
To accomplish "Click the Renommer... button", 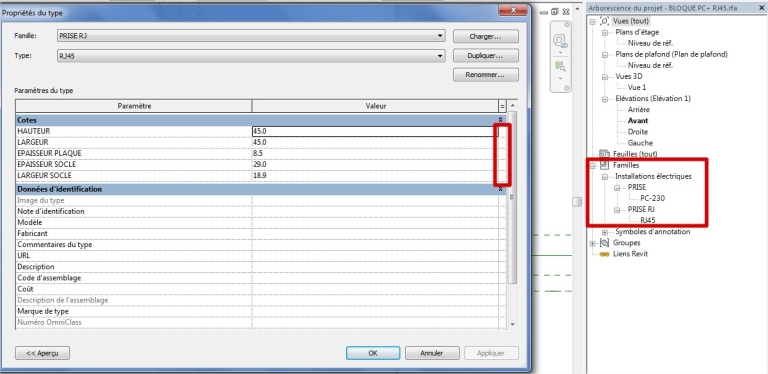I will coord(485,75).
